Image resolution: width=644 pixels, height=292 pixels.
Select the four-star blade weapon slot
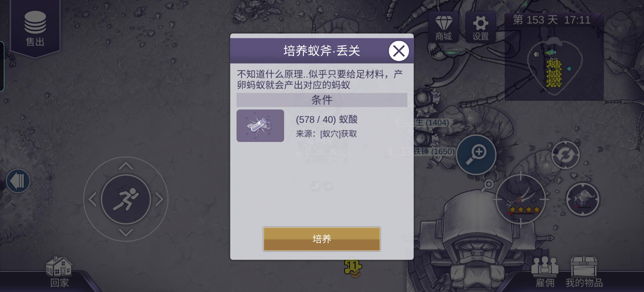(x=521, y=199)
